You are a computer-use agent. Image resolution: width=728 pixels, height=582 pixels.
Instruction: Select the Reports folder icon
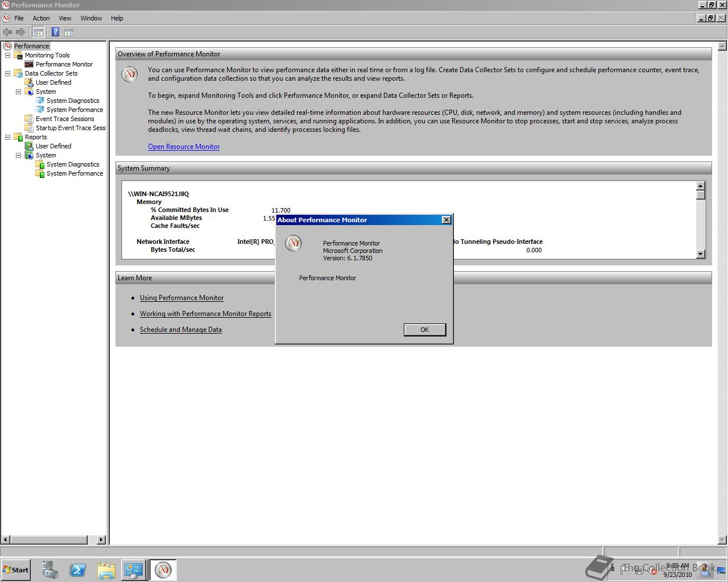coord(18,137)
